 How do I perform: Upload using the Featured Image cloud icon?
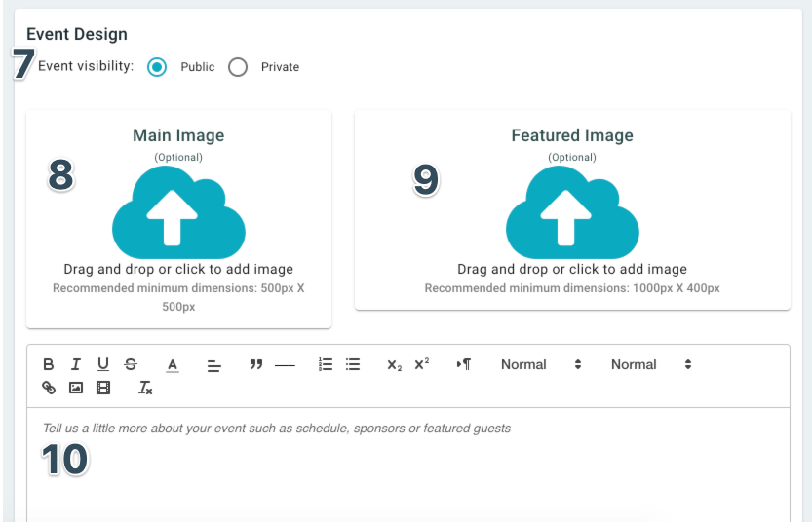coord(572,212)
